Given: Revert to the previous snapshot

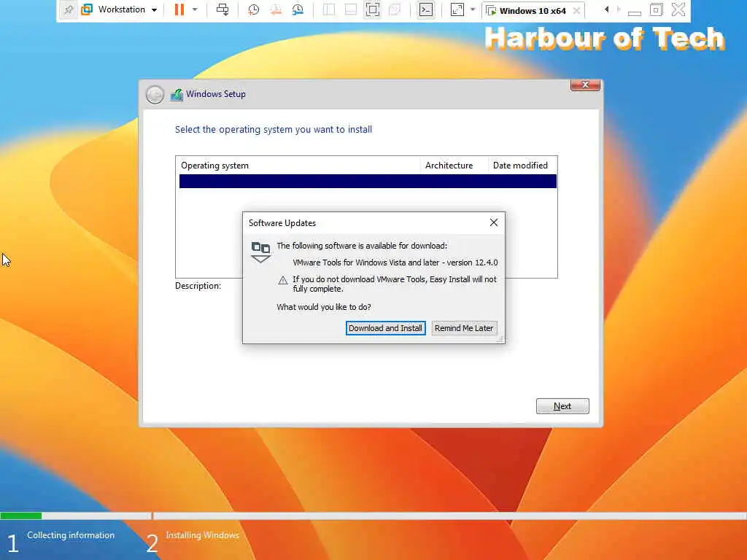Looking at the screenshot, I should tap(275, 9).
